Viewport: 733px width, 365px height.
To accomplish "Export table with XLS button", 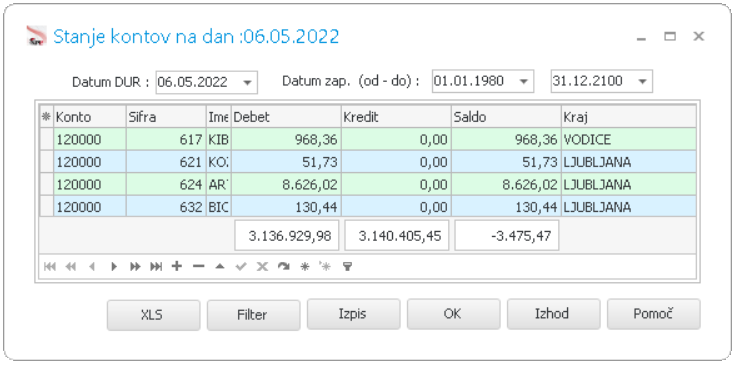I will pos(153,315).
